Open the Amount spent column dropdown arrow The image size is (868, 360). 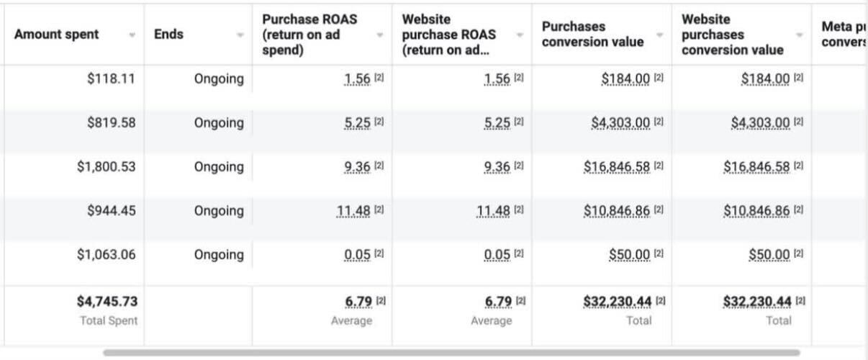(132, 35)
